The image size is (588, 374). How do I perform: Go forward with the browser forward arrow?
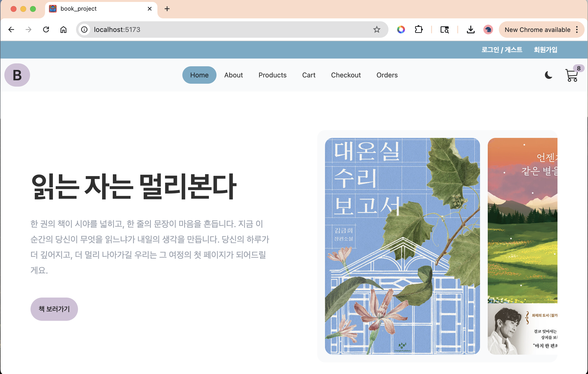29,30
